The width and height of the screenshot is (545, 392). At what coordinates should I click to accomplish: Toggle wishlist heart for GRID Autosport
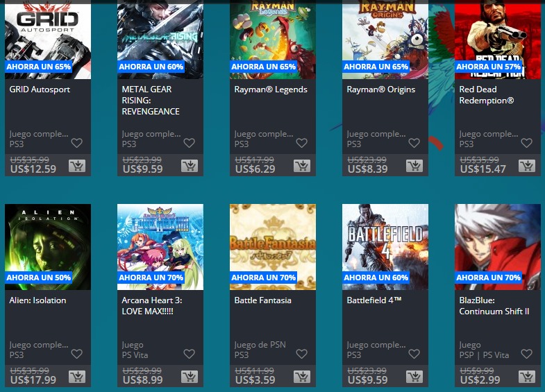pos(77,143)
